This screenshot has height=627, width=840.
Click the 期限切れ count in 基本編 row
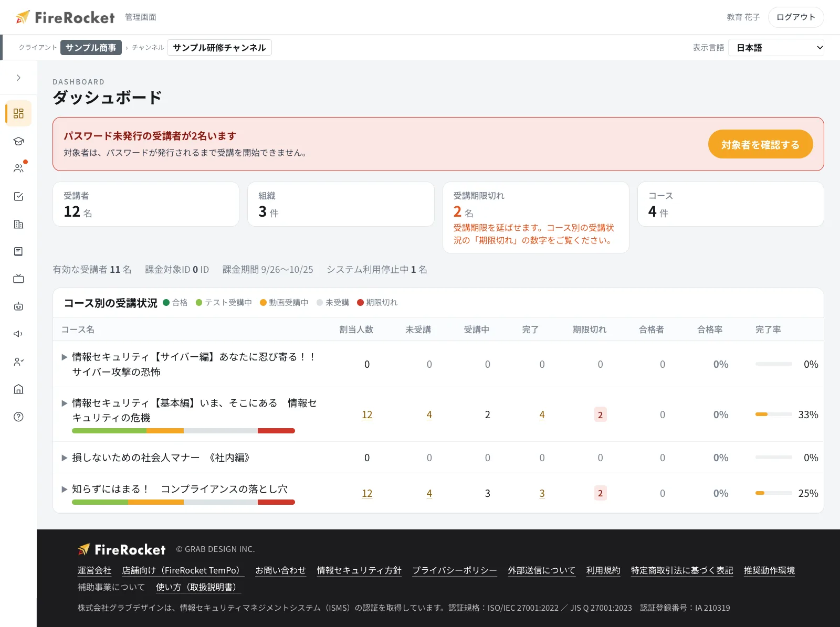pyautogui.click(x=600, y=415)
